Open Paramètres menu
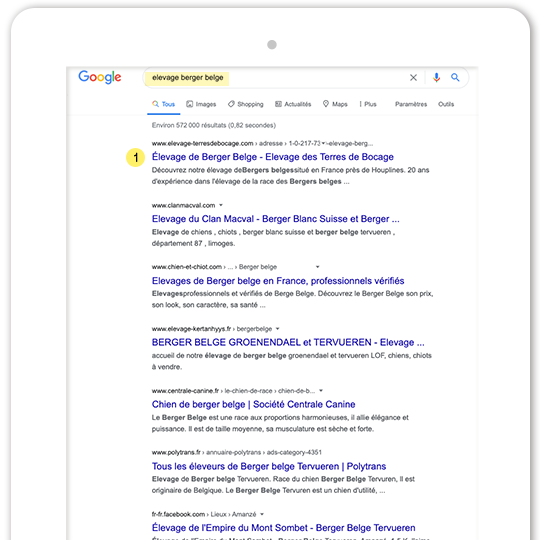This screenshot has width=540, height=540. [x=411, y=104]
